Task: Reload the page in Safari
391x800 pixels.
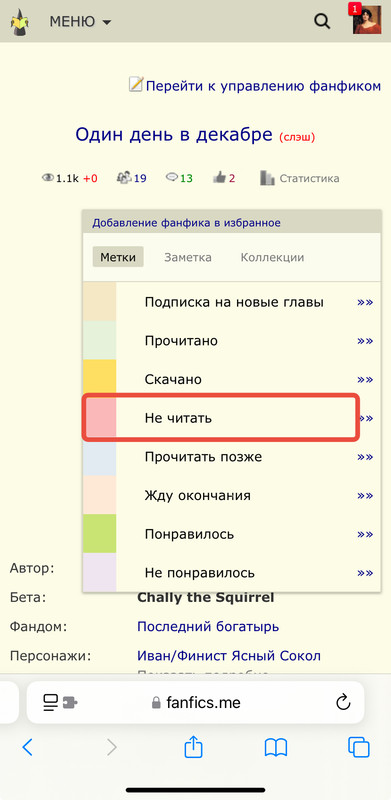Action: (343, 702)
